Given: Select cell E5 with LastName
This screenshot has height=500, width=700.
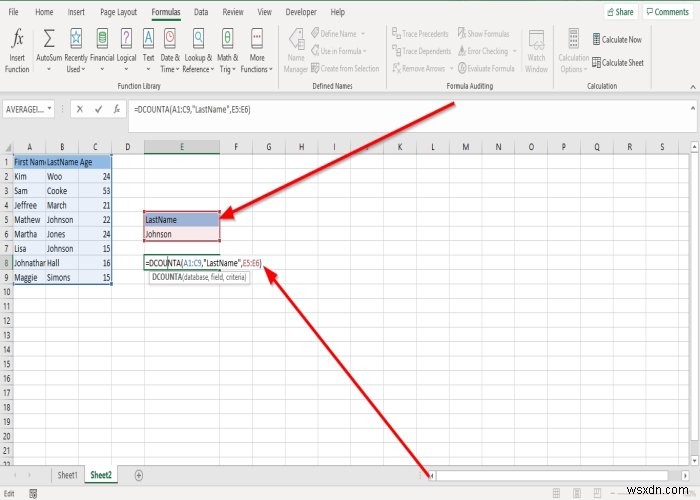Looking at the screenshot, I should point(182,220).
